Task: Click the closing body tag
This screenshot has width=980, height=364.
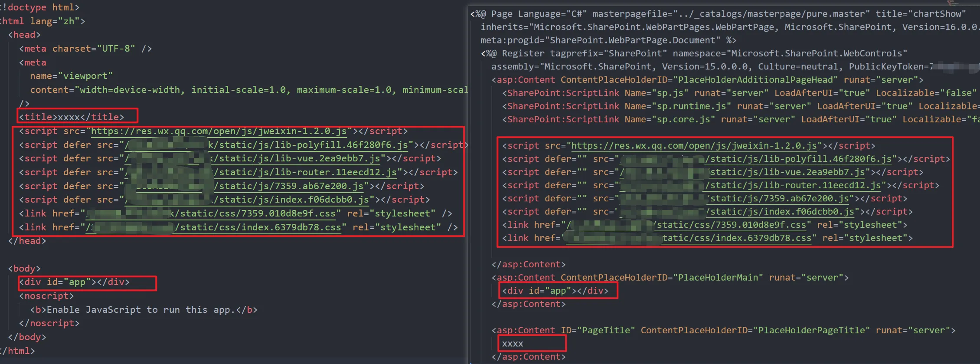Action: pos(27,337)
